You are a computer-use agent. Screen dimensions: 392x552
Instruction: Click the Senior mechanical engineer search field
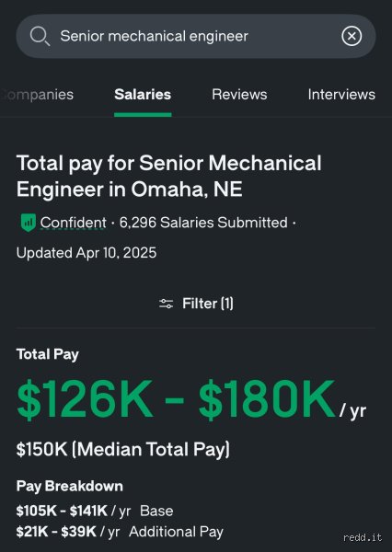(x=195, y=36)
